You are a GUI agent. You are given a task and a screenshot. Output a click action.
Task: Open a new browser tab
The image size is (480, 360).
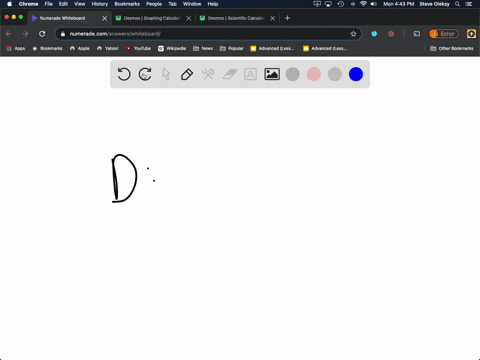tap(287, 18)
